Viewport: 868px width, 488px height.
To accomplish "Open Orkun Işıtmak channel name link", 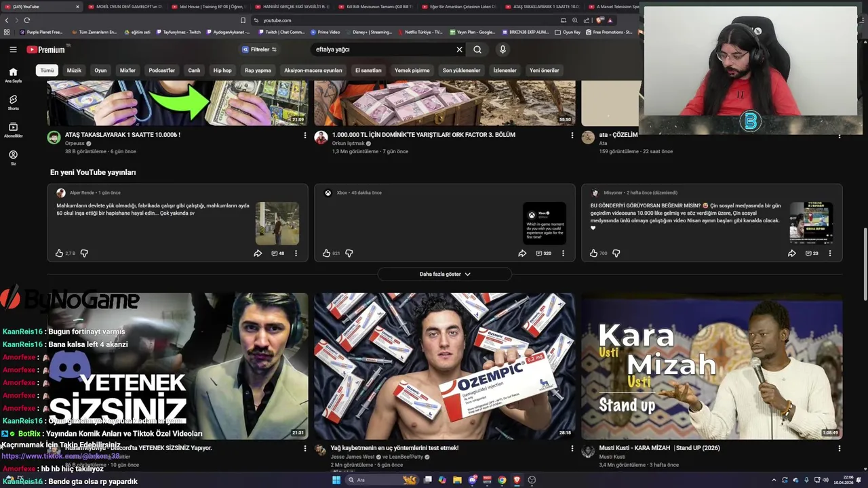I will pos(348,144).
